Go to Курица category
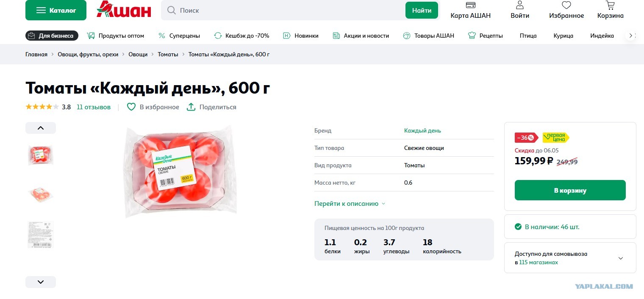 (x=563, y=36)
